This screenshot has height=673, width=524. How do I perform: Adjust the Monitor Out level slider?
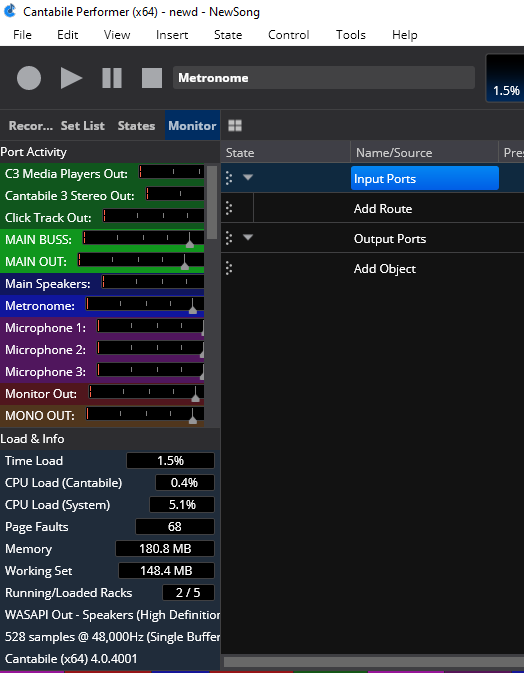point(195,397)
